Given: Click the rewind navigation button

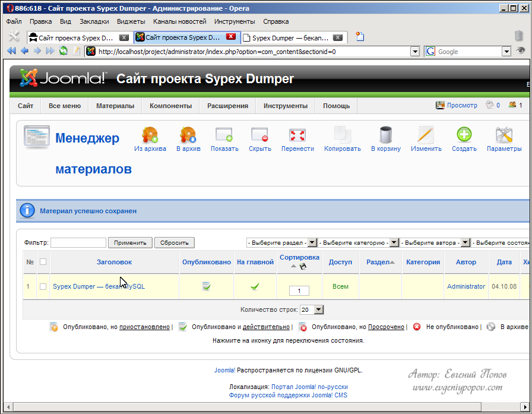Looking at the screenshot, I should (11, 51).
